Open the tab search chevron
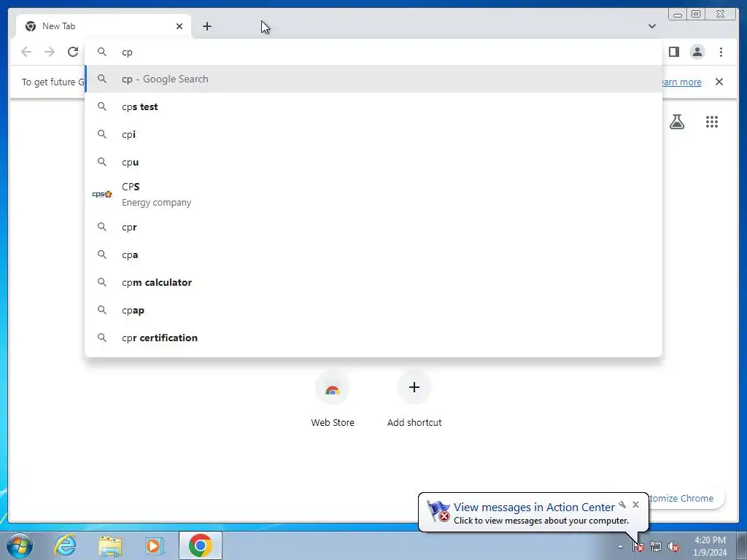 pos(651,26)
